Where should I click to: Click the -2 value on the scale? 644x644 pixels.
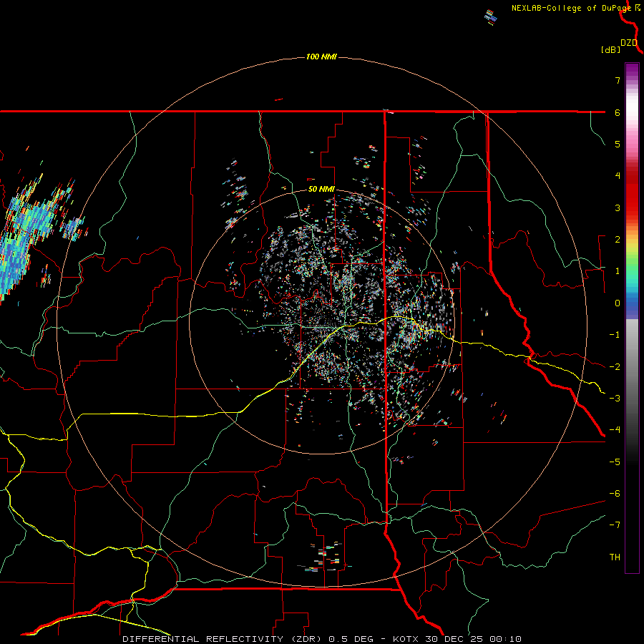pyautogui.click(x=615, y=367)
